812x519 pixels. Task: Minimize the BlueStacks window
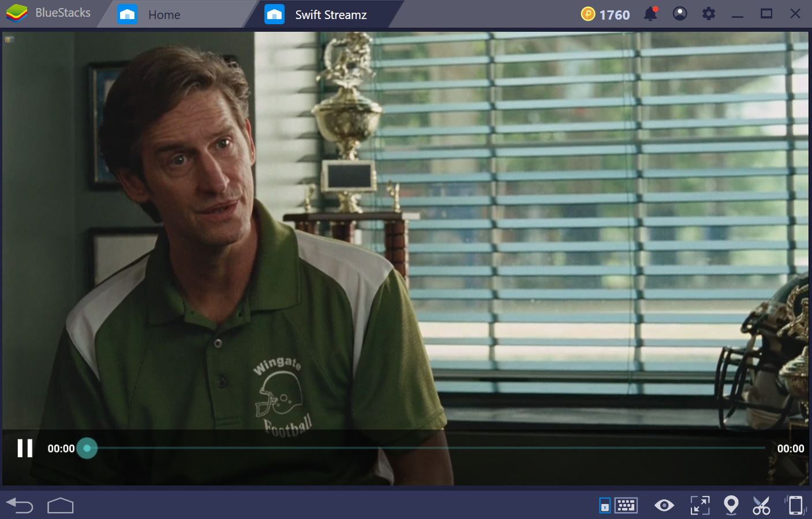(738, 14)
